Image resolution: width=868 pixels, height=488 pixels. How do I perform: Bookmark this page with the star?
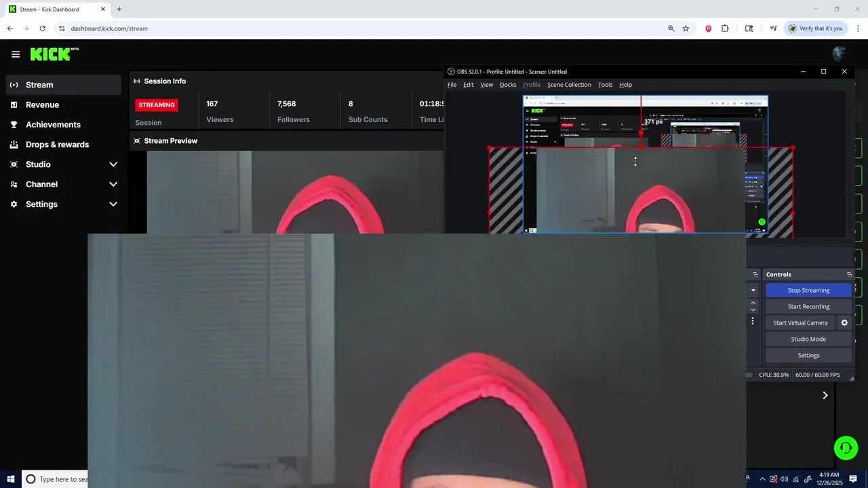pyautogui.click(x=686, y=28)
